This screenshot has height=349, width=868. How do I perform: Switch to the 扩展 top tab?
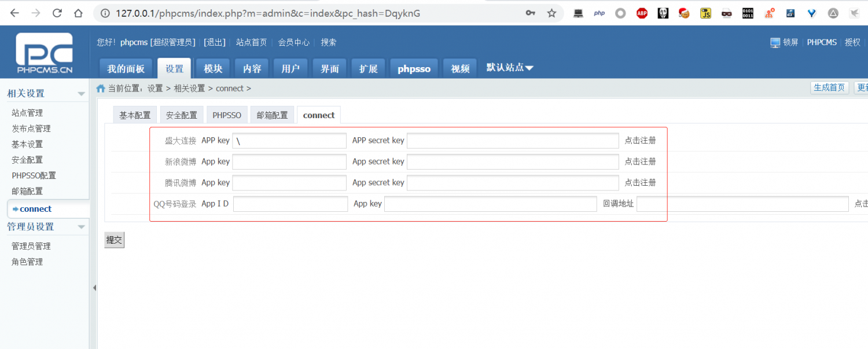368,68
